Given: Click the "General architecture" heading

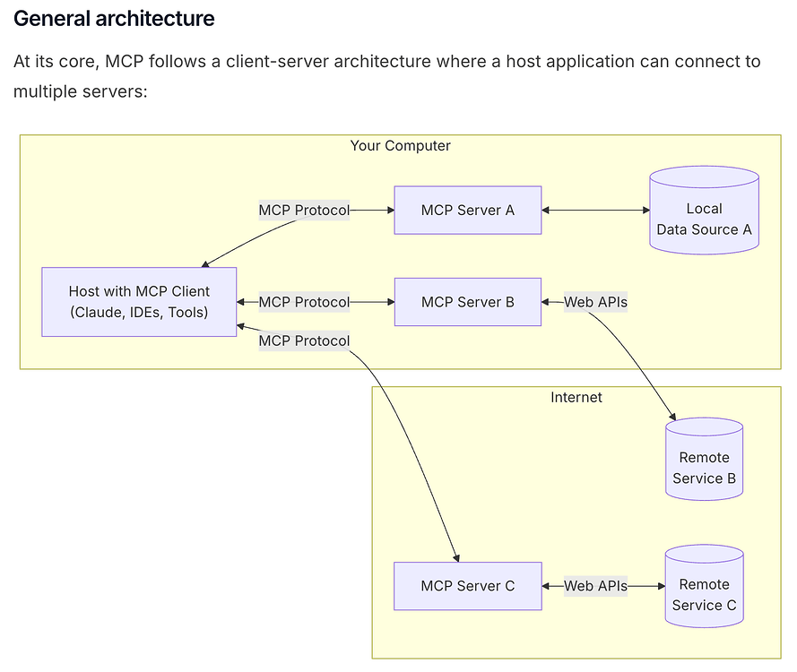Looking at the screenshot, I should [x=114, y=18].
